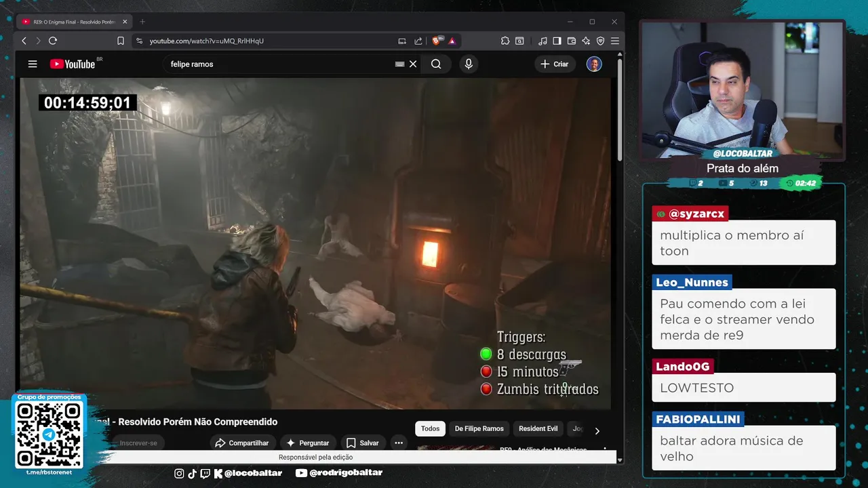This screenshot has height=488, width=868.
Task: Open a new browser tab
Action: click(142, 22)
